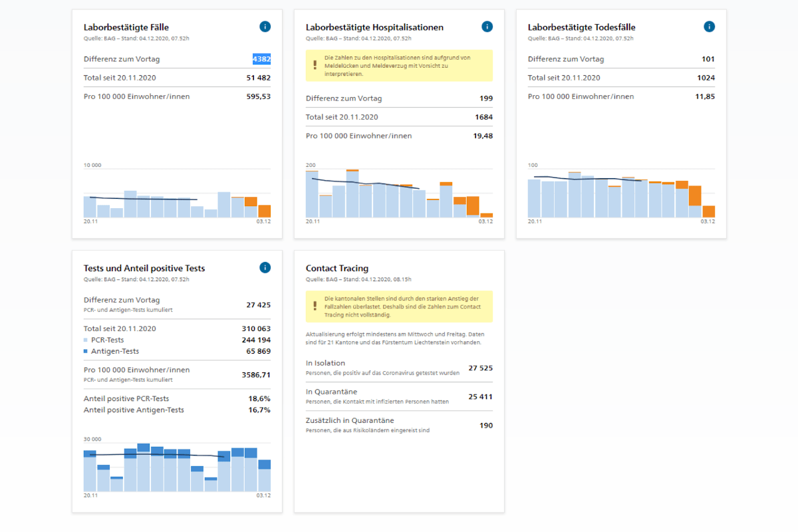Click the In Isolation label
798x532 pixels.
[325, 363]
